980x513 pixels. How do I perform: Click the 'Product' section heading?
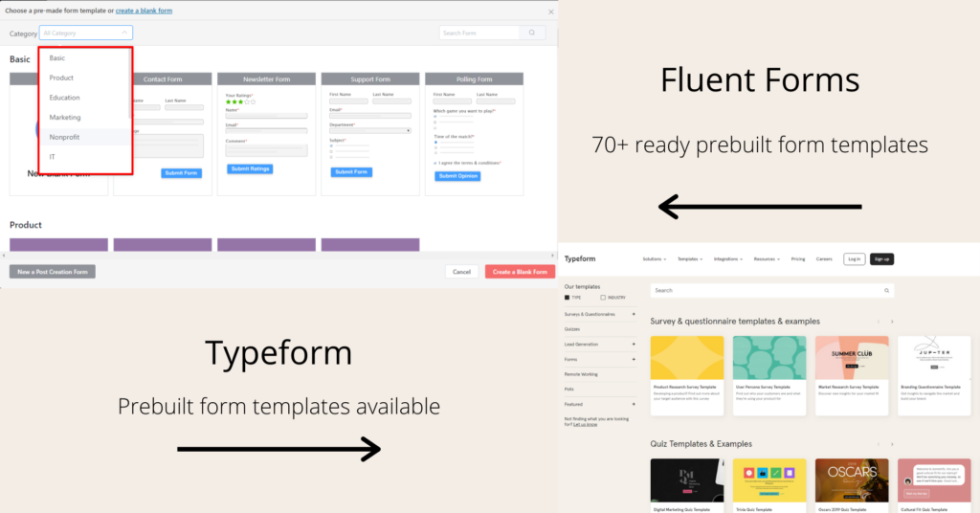(x=26, y=225)
